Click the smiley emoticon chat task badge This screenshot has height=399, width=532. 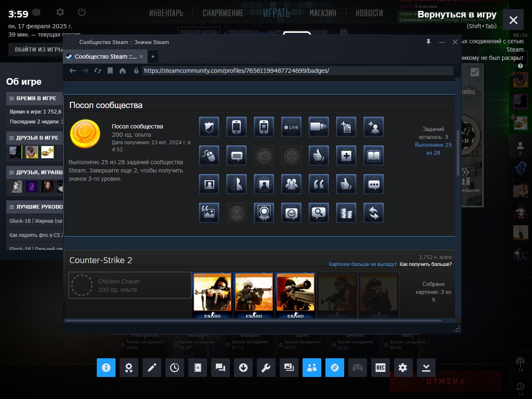(x=291, y=213)
